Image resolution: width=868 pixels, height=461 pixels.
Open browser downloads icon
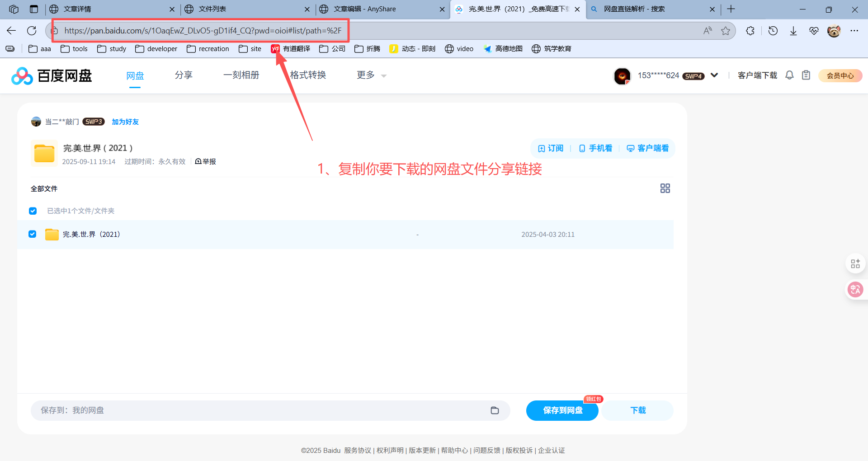point(793,31)
